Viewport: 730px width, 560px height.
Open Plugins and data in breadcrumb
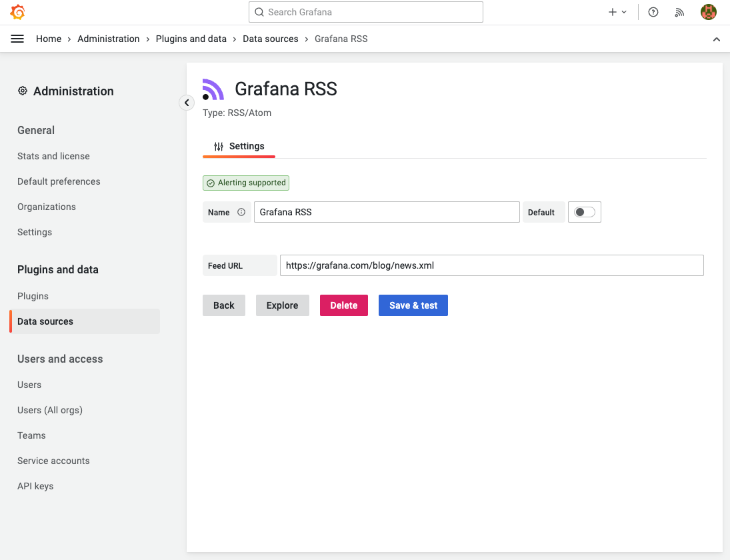(x=191, y=39)
